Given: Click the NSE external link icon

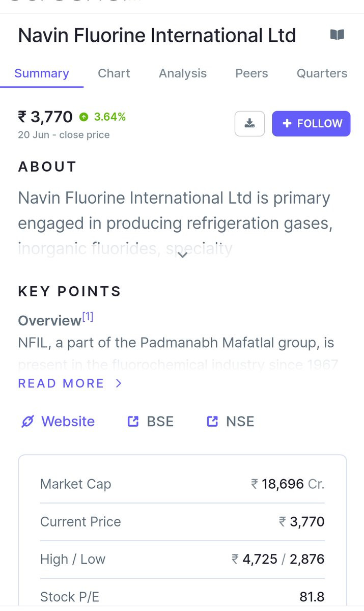Looking at the screenshot, I should 212,422.
